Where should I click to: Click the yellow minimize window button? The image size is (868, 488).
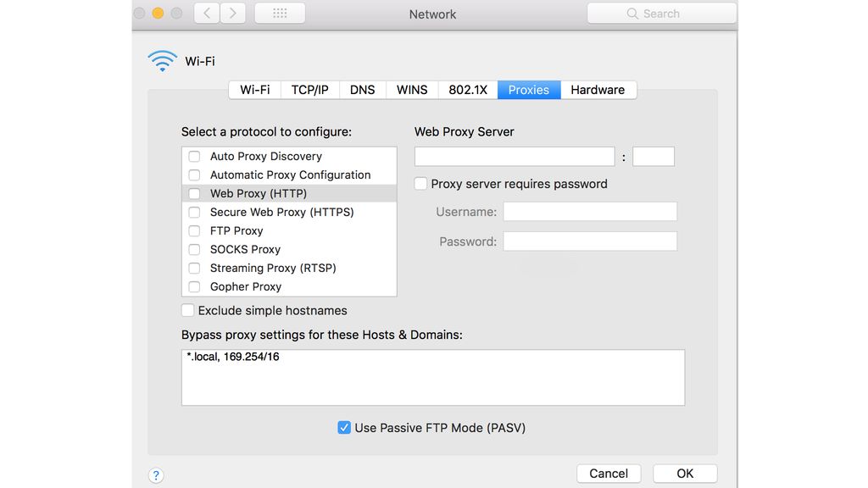pyautogui.click(x=158, y=14)
